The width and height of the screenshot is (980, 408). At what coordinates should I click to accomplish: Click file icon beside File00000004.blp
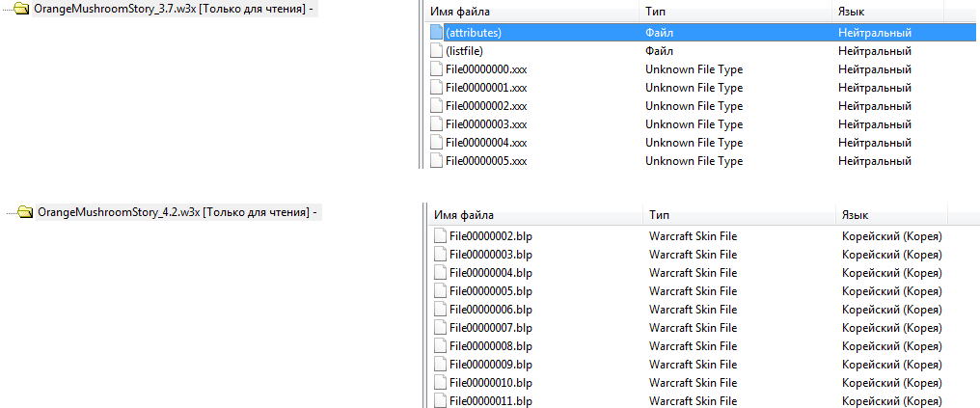click(440, 272)
